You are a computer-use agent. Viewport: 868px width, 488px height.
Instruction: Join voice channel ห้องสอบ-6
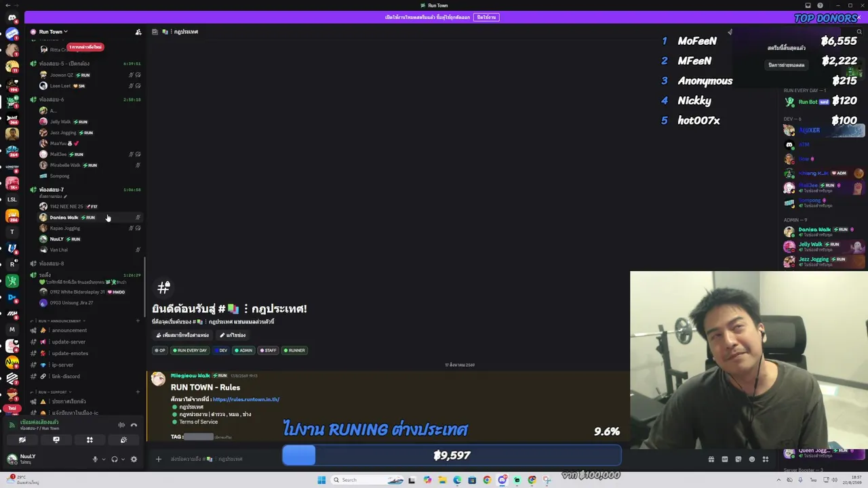pyautogui.click(x=85, y=100)
